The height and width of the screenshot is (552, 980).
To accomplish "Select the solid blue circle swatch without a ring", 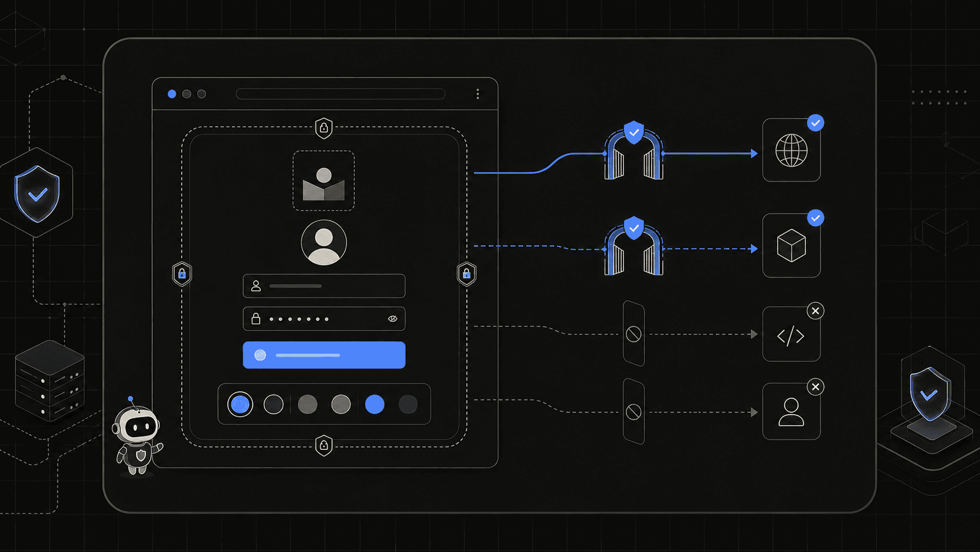I will click(x=375, y=404).
